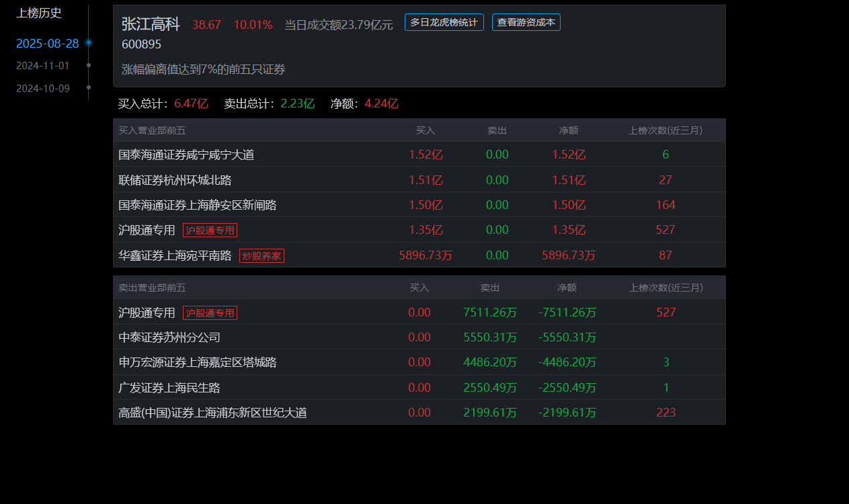Image resolution: width=849 pixels, height=504 pixels.
Task: Click sell amount 7511.26万
Action: [490, 312]
